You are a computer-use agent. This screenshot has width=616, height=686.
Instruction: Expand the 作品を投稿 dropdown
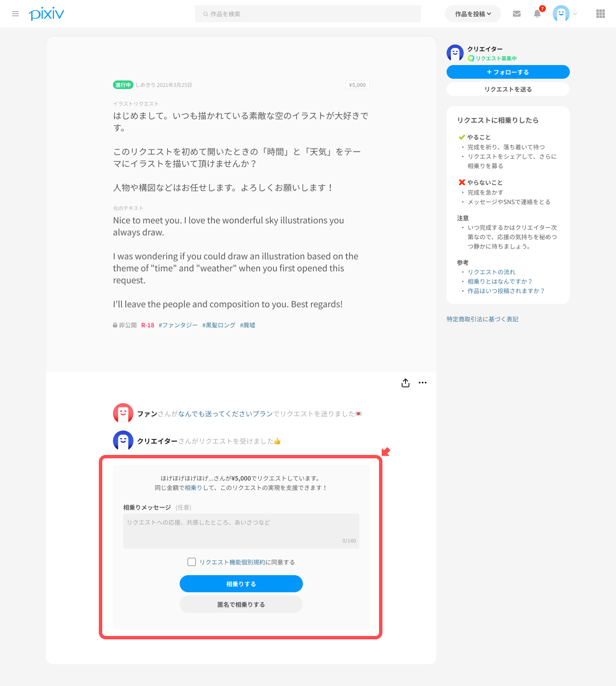tap(473, 14)
